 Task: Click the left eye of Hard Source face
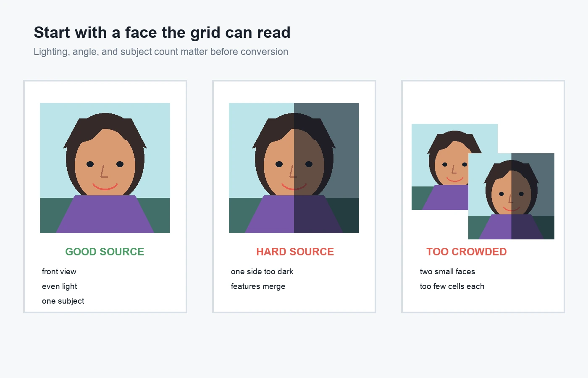pyautogui.click(x=279, y=164)
